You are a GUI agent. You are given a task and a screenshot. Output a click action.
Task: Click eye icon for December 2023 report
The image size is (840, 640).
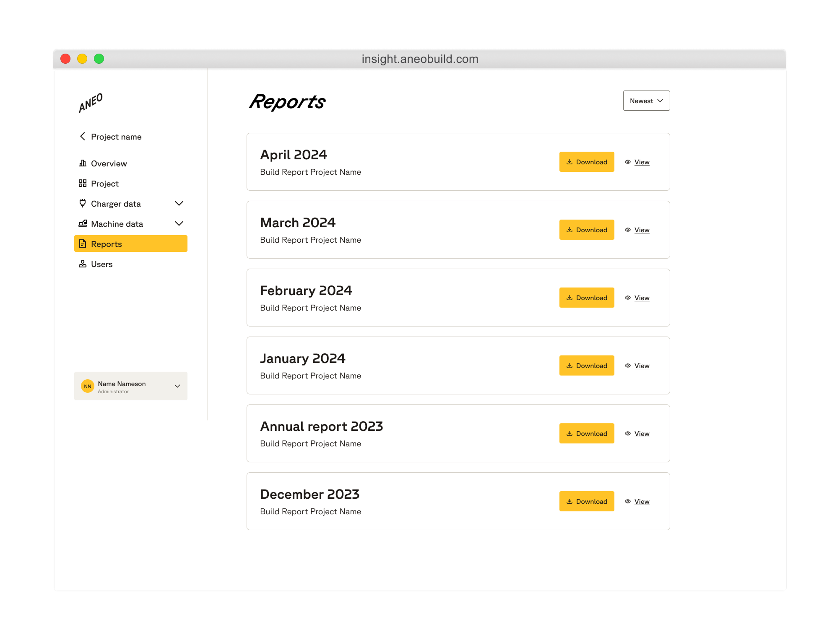pyautogui.click(x=628, y=501)
